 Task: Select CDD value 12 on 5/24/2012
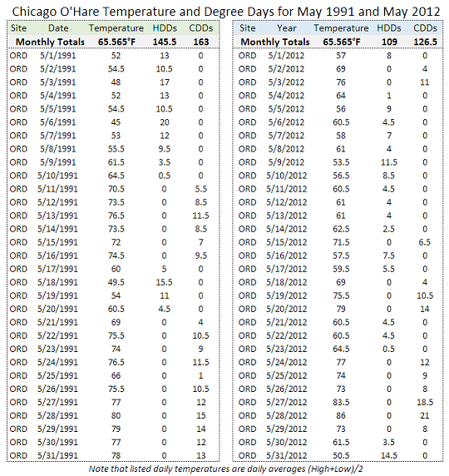click(x=425, y=362)
